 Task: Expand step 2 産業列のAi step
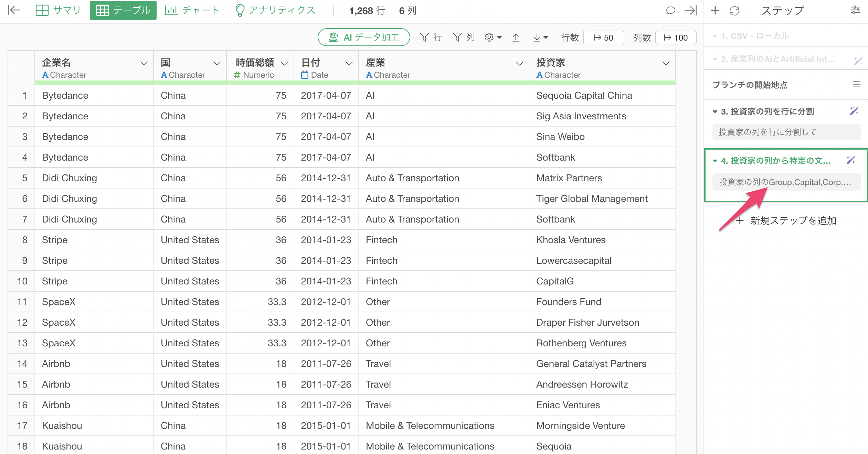coord(715,59)
